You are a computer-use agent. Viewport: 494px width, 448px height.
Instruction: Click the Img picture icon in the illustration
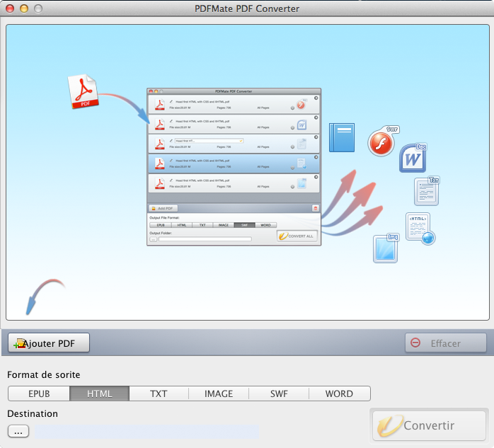point(386,248)
